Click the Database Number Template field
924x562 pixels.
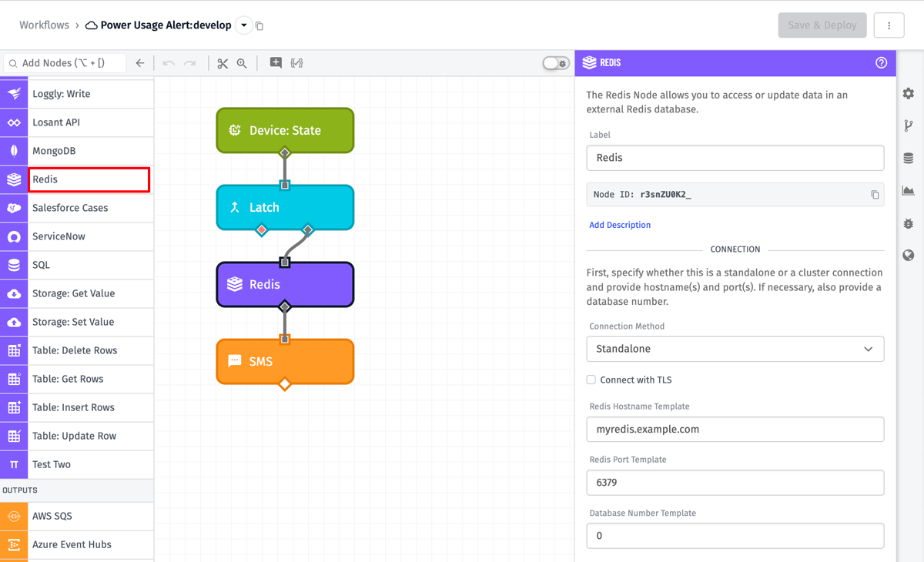click(735, 536)
